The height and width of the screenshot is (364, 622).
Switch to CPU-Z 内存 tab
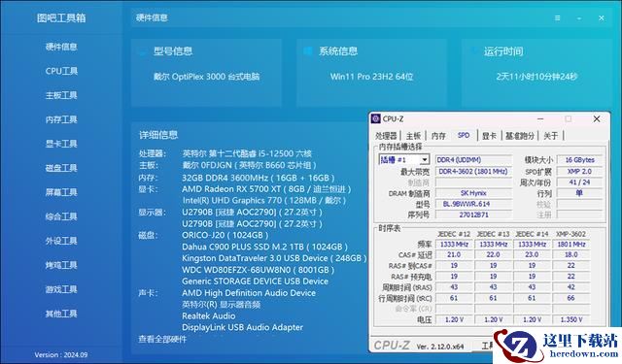point(438,136)
